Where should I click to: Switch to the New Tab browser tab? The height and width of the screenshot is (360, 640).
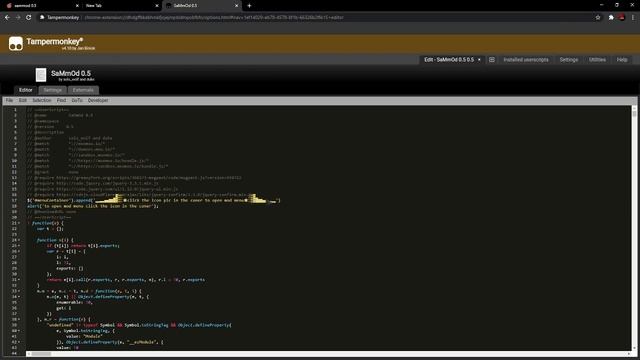(121, 6)
